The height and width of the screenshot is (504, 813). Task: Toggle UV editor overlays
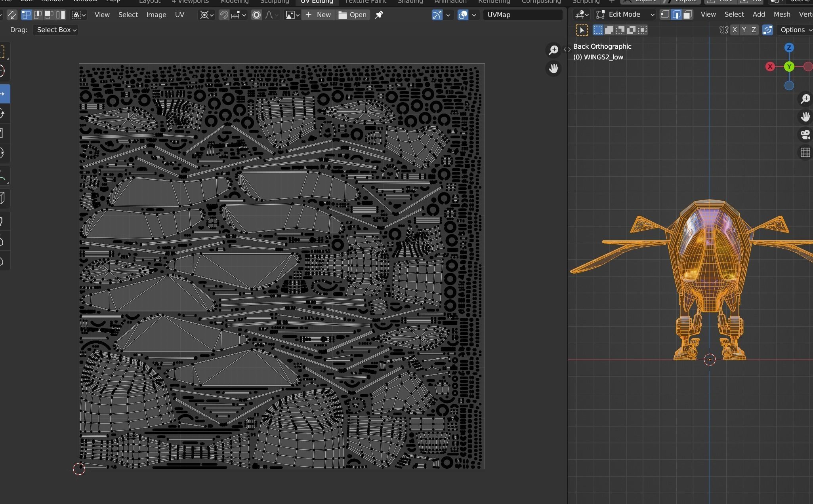tap(463, 15)
